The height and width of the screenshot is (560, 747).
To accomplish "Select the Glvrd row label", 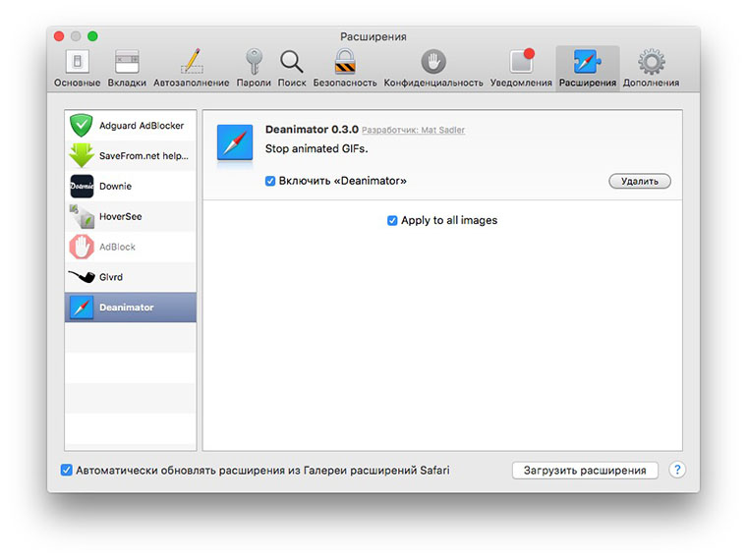I will pos(111,277).
